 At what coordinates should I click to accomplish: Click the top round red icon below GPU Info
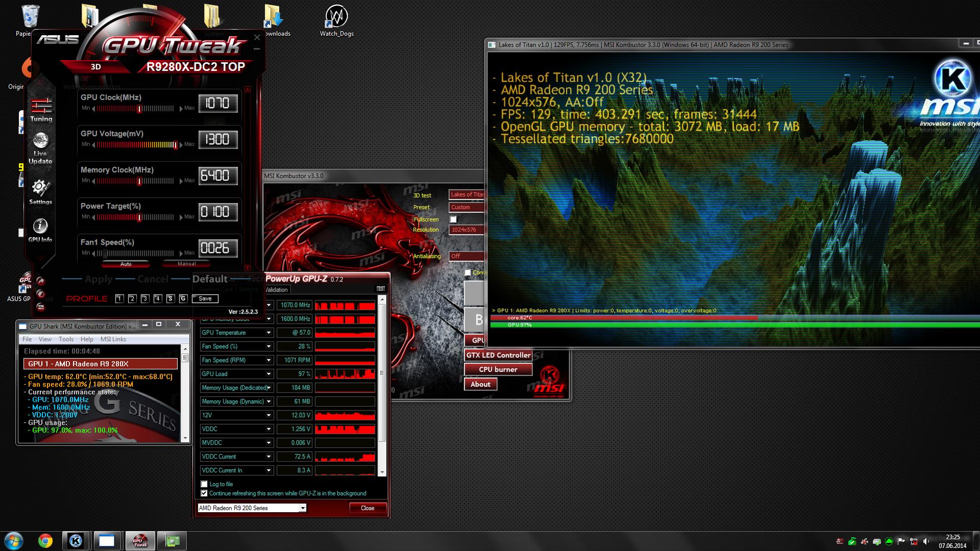click(41, 281)
